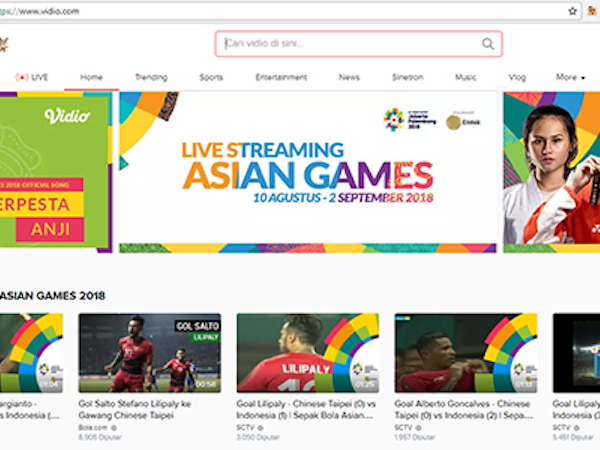
Task: Switch to the Entertainment tab
Action: pos(281,77)
